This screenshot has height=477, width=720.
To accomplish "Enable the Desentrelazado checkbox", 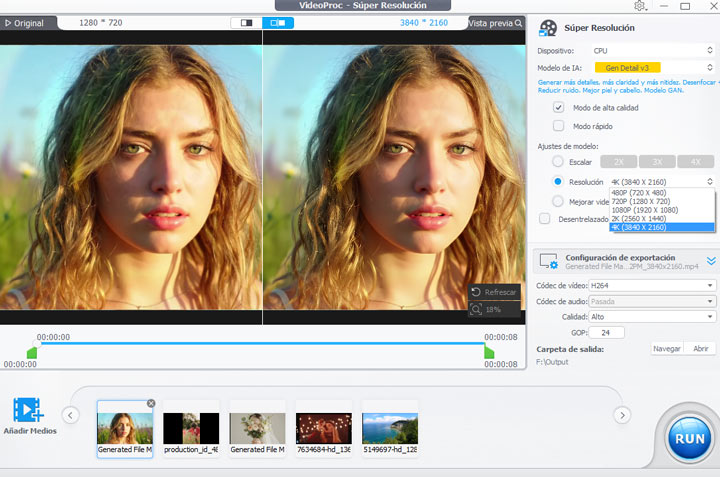I will pyautogui.click(x=545, y=219).
